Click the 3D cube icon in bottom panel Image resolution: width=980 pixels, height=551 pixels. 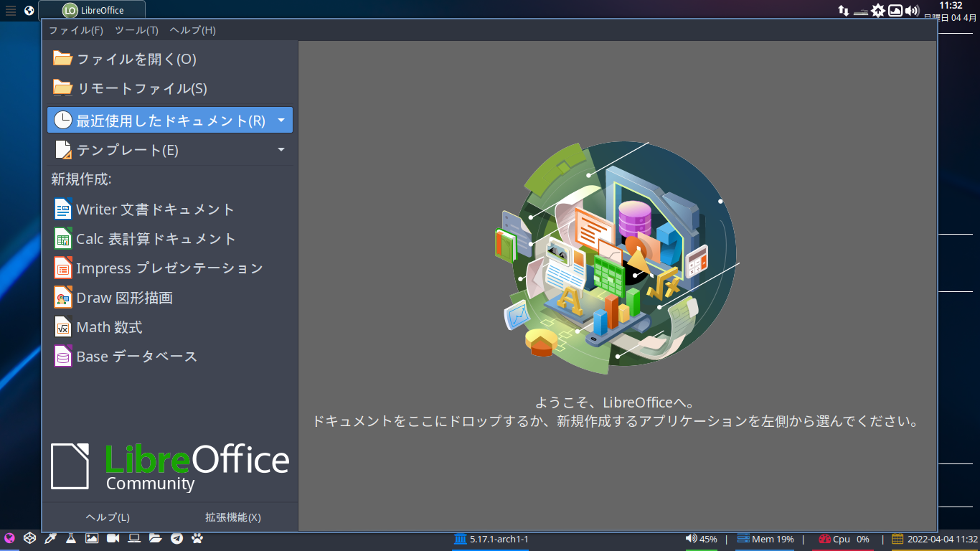[x=29, y=538]
